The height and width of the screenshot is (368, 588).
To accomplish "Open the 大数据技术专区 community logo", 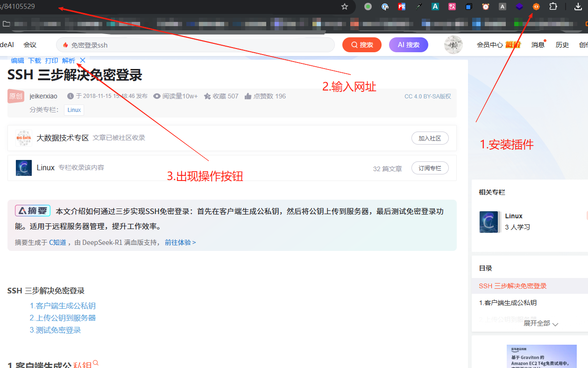I will [x=23, y=138].
